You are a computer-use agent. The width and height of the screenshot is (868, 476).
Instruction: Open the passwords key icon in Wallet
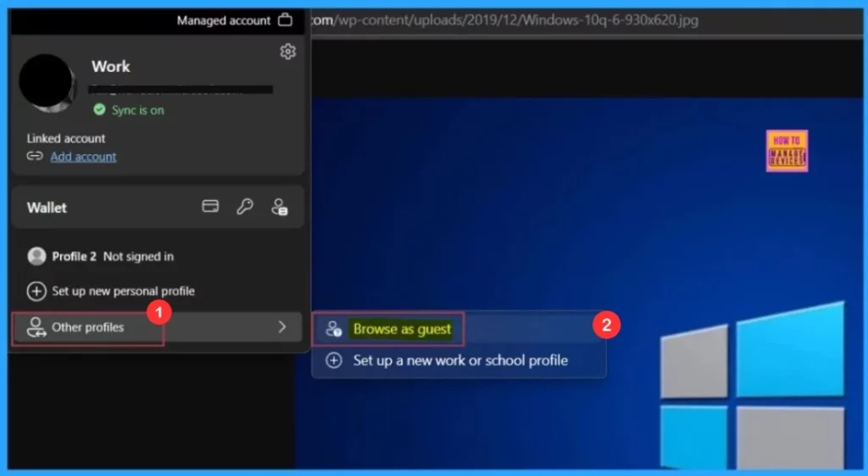[245, 207]
